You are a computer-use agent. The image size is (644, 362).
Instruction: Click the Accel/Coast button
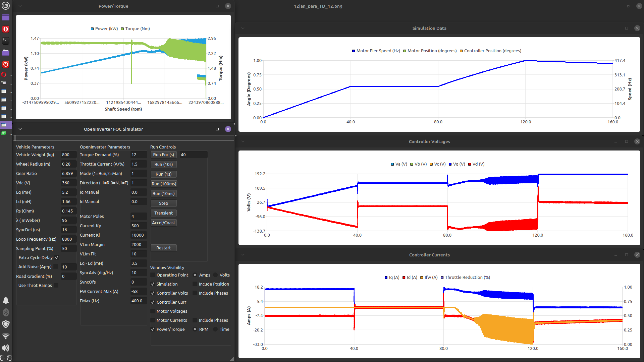(x=163, y=223)
